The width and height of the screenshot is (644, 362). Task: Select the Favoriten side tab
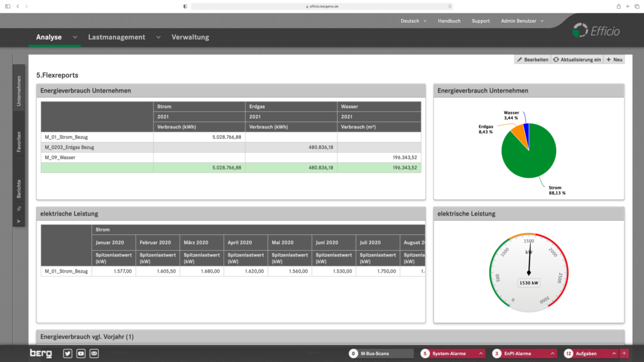pos(19,142)
